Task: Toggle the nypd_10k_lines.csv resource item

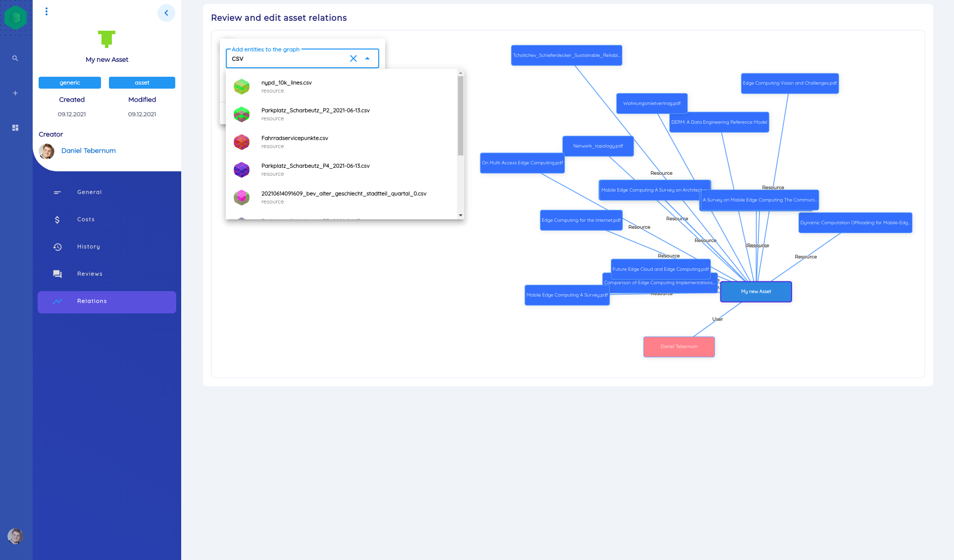Action: (343, 86)
